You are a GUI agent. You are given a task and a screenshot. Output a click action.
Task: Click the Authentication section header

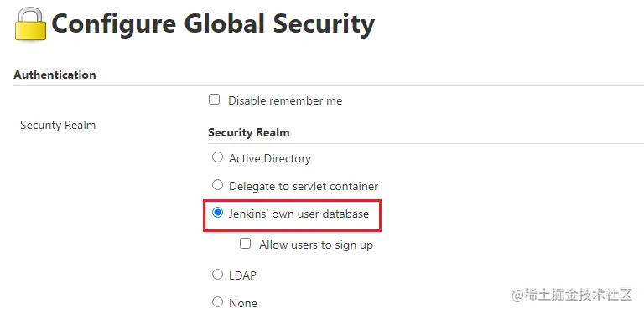[x=55, y=75]
